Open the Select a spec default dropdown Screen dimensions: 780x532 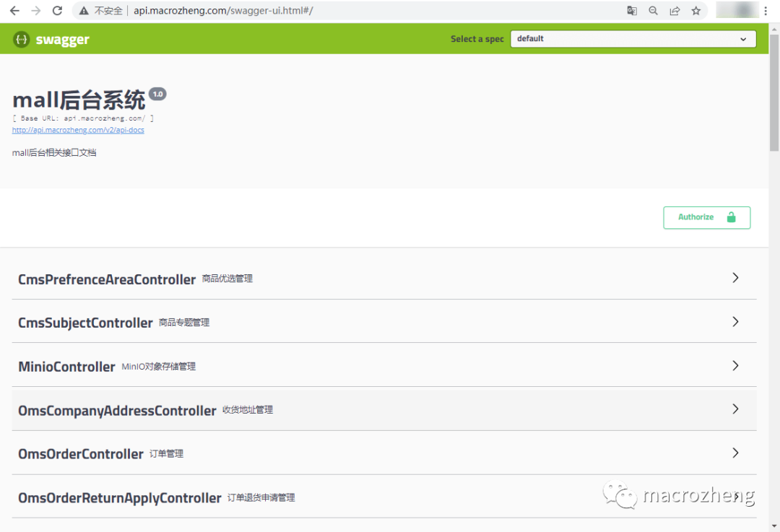pos(633,38)
